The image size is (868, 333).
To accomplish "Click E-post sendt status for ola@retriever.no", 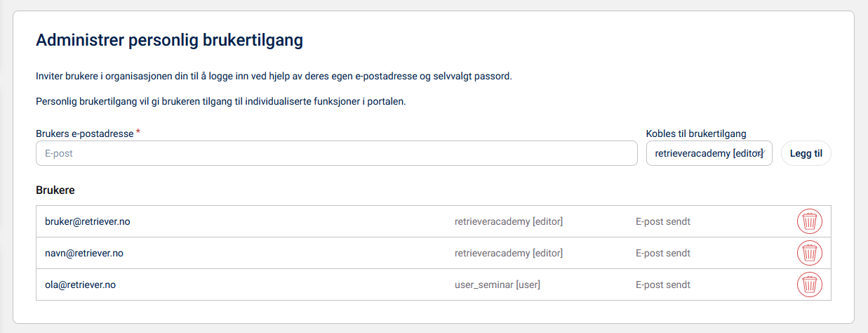I will click(x=662, y=285).
